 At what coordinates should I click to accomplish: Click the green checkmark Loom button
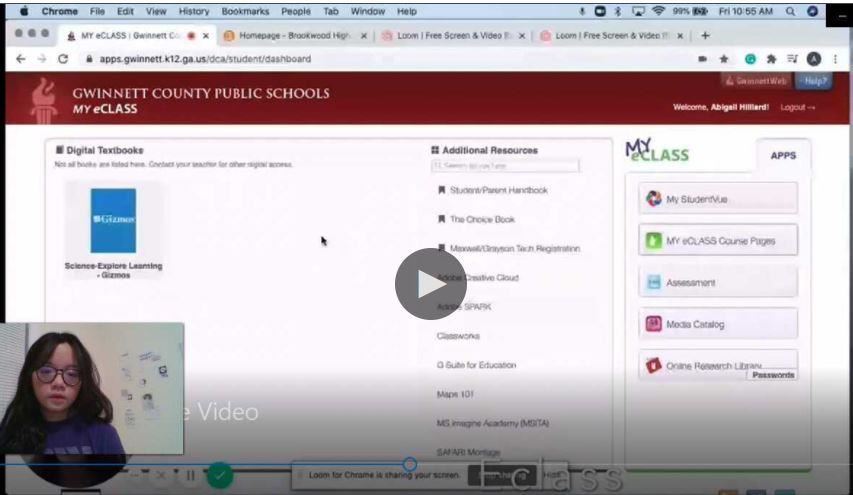(220, 475)
